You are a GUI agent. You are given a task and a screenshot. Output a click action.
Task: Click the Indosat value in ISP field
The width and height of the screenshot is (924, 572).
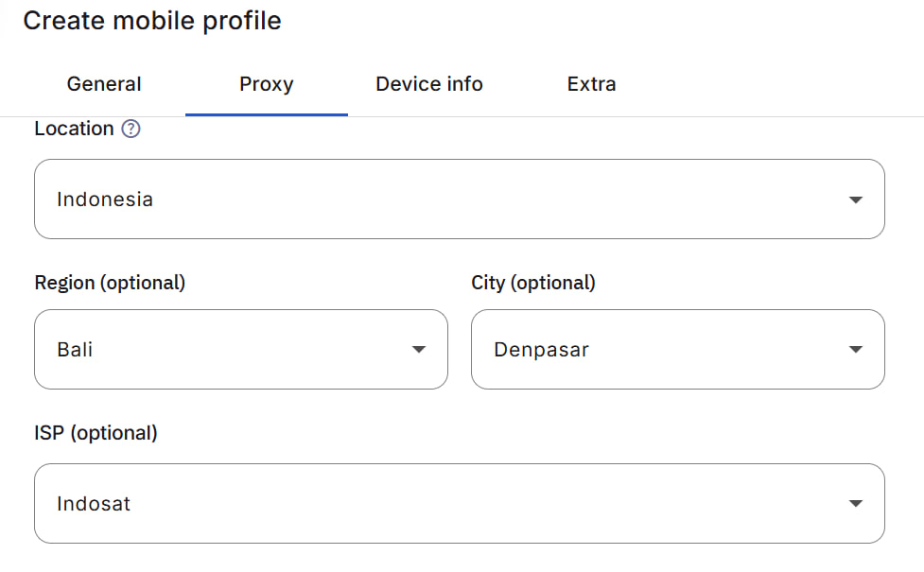pyautogui.click(x=94, y=504)
